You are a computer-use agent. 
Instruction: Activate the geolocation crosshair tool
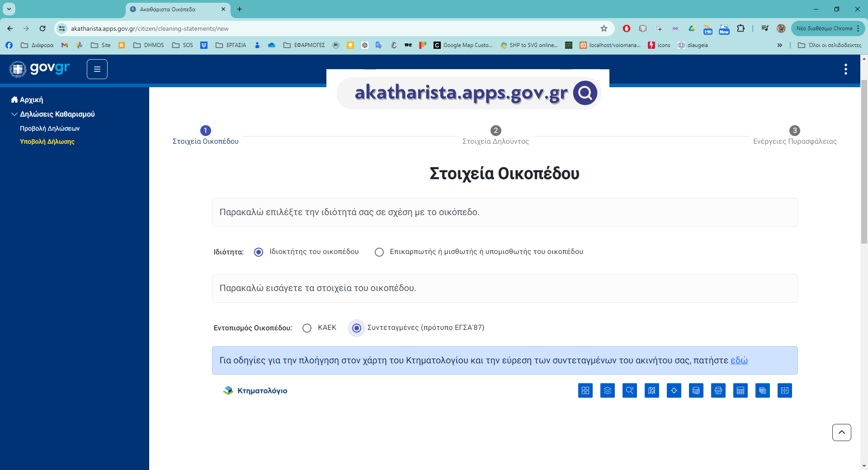coord(674,390)
